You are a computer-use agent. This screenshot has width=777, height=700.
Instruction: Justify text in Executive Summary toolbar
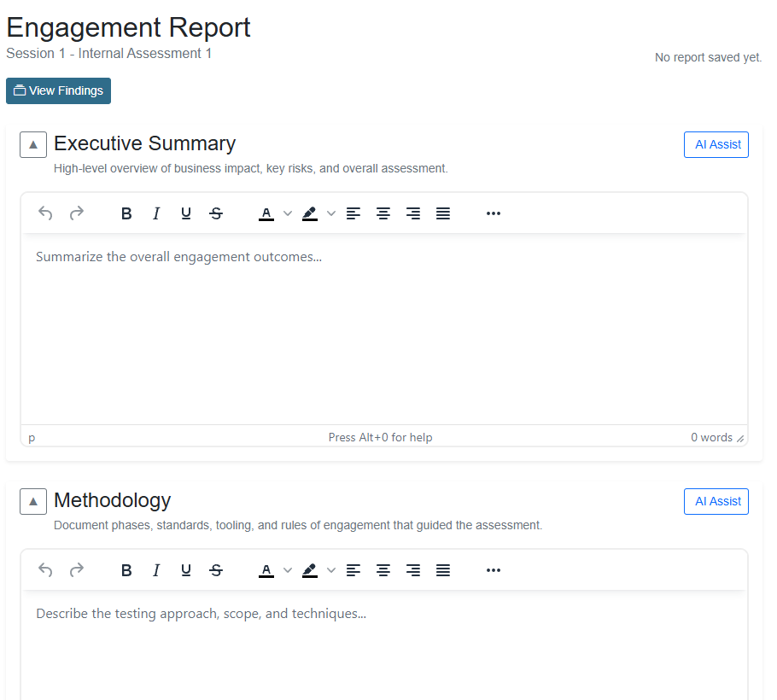point(443,213)
